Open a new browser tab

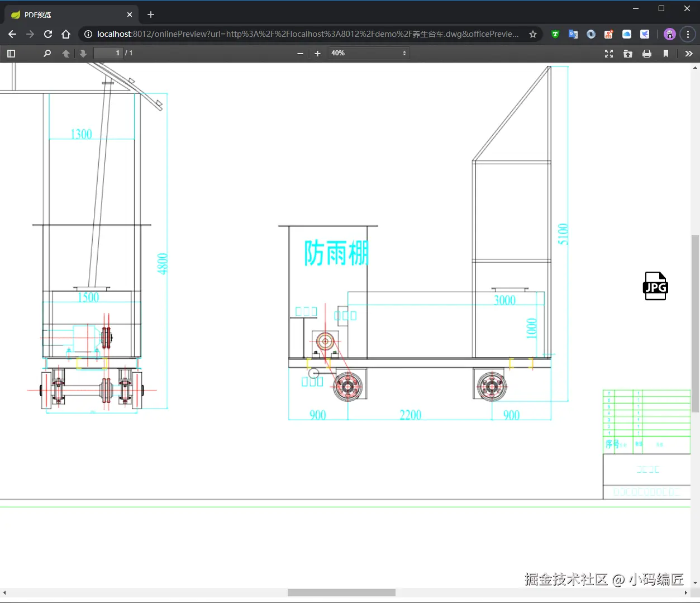(151, 15)
